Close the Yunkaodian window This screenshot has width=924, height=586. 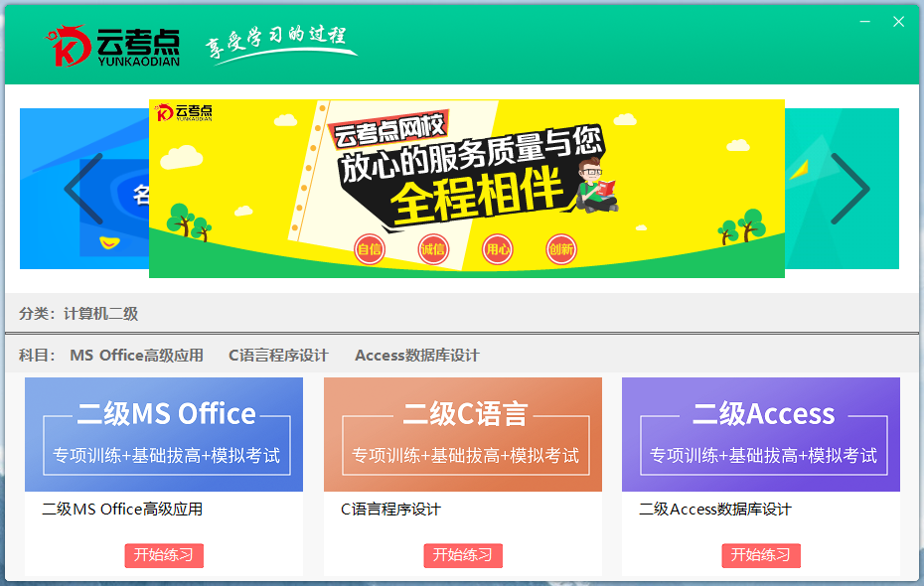[898, 22]
